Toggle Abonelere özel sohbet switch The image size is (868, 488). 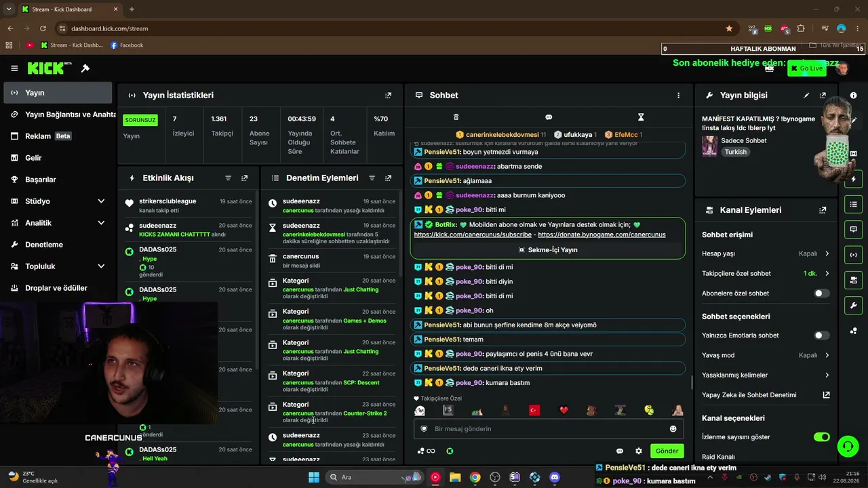821,293
